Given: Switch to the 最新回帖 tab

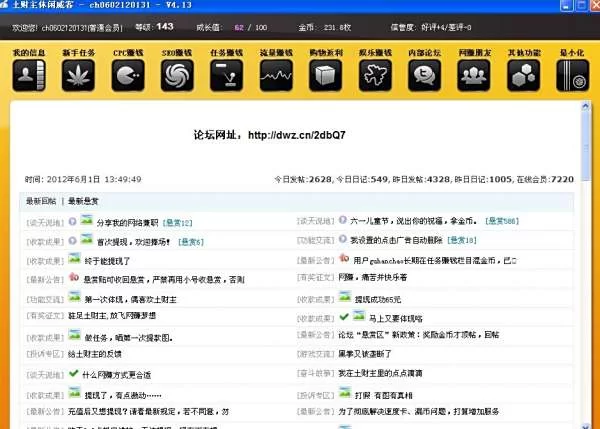Looking at the screenshot, I should point(42,201).
